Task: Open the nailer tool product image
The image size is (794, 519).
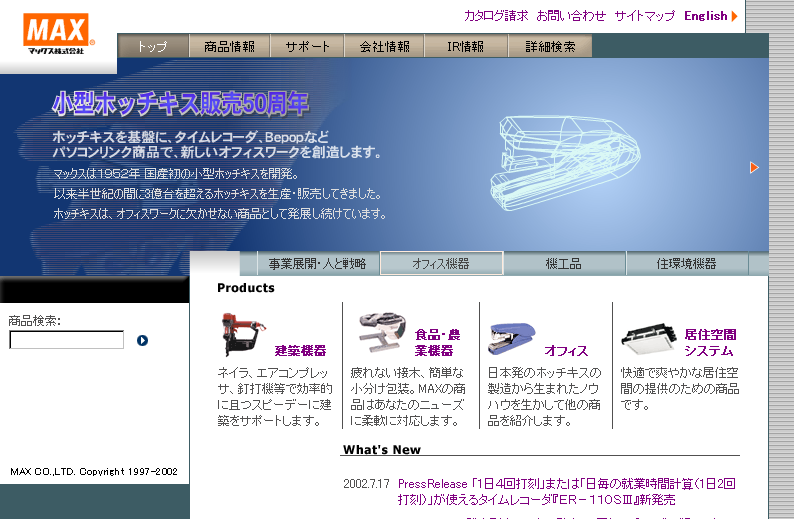Action: (x=242, y=334)
